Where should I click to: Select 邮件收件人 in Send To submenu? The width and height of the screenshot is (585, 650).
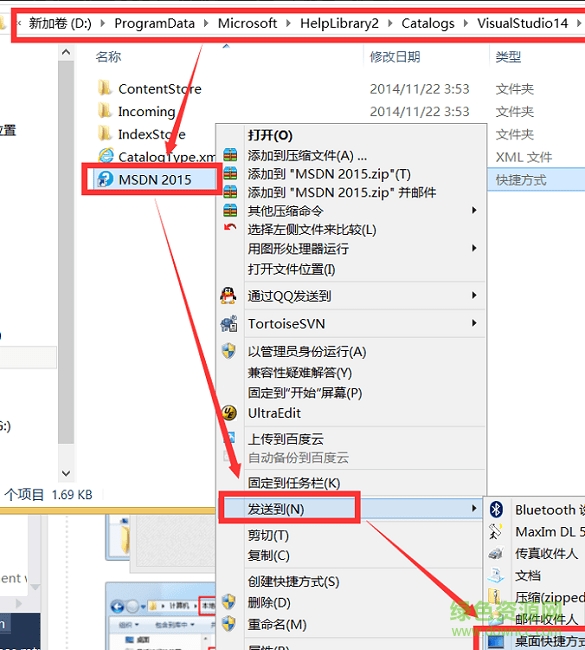coord(546,619)
